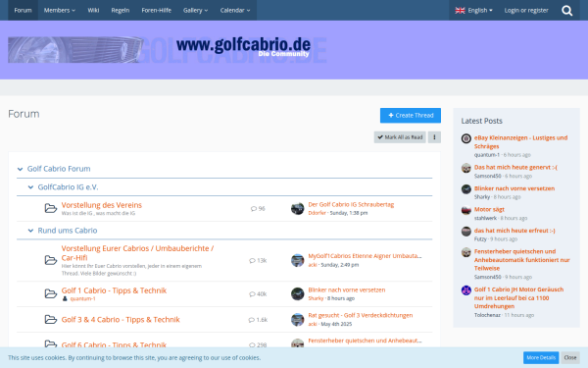Click the 40k posts count for Golf 1 Cabrio
Viewport: 588px width, 368px height.
(x=258, y=294)
